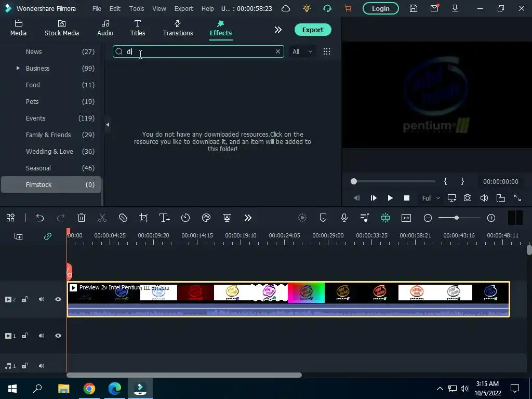Click the effects search input field
Viewport: 532px width, 399px height.
[198, 51]
